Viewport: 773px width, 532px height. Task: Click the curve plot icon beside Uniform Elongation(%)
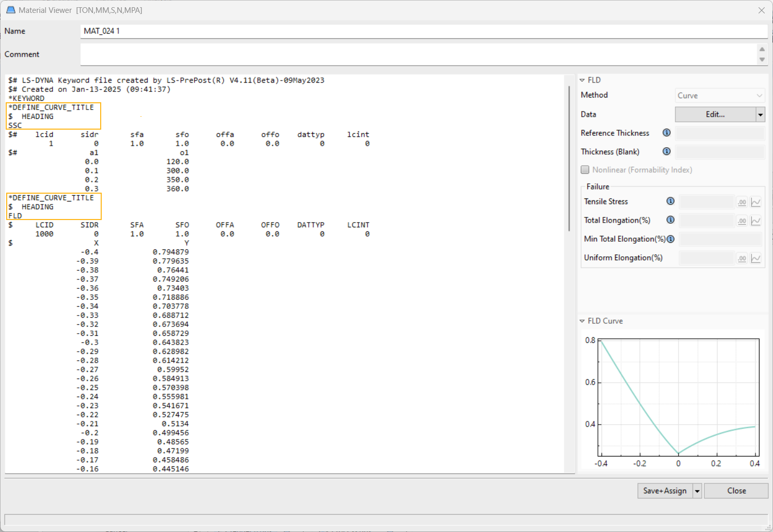tap(755, 258)
